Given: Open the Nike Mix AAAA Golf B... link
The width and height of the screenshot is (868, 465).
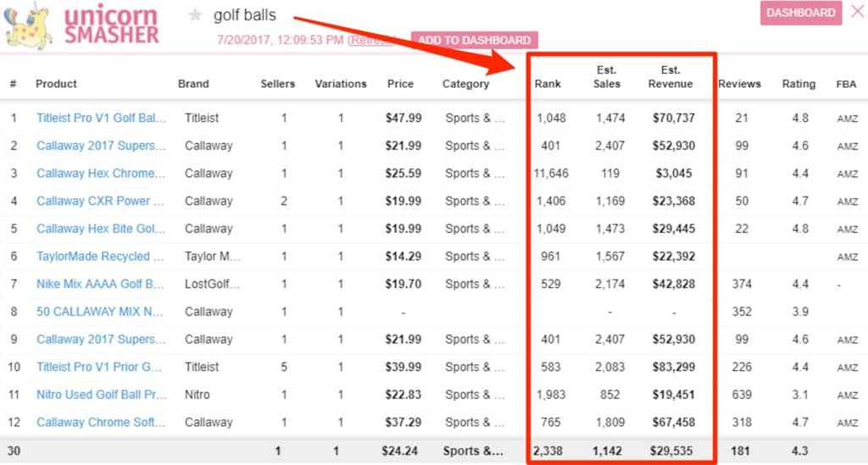Looking at the screenshot, I should point(100,284).
